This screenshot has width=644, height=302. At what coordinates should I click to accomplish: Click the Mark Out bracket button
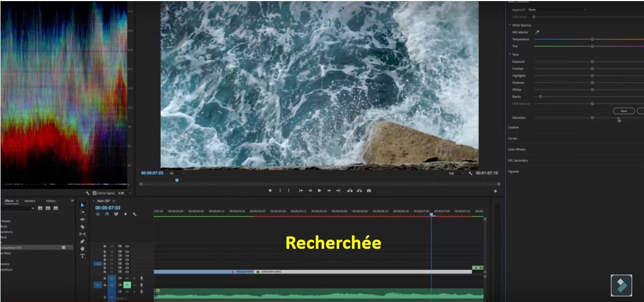[x=289, y=191]
